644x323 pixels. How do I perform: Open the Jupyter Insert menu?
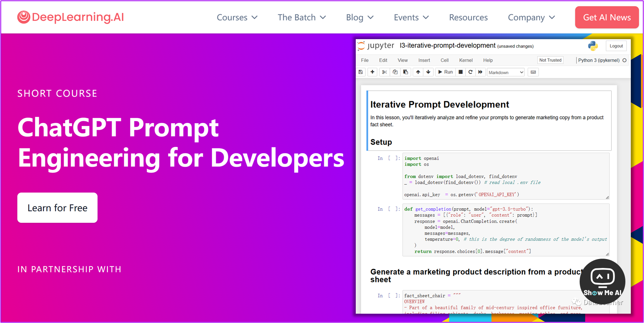pos(424,60)
